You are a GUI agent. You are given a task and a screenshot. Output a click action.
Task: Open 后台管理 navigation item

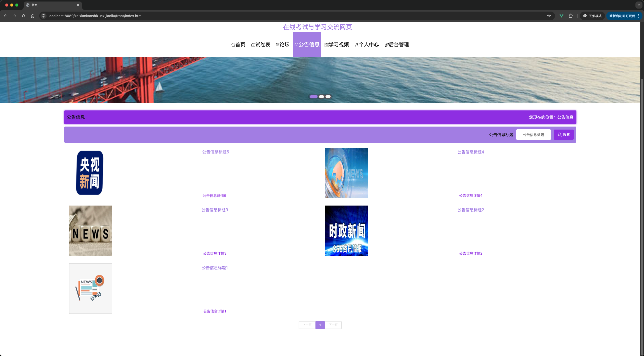(x=397, y=45)
